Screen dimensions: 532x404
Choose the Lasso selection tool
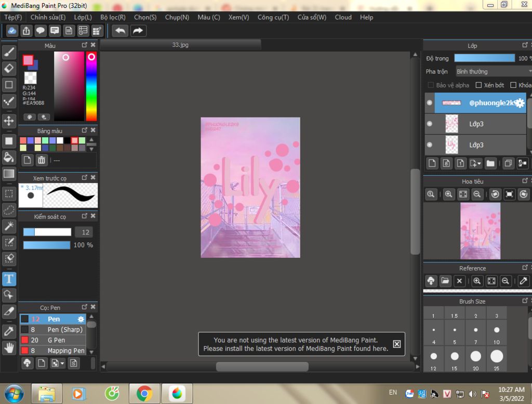pyautogui.click(x=9, y=210)
